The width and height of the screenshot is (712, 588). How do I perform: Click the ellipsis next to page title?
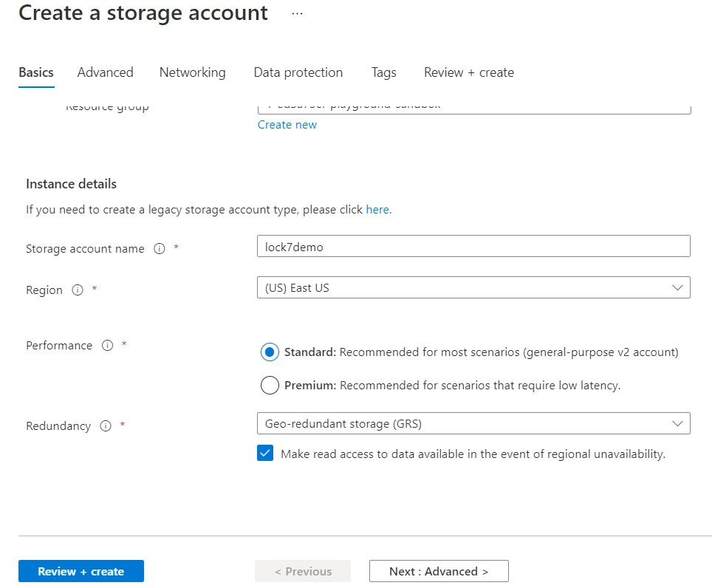click(x=296, y=13)
